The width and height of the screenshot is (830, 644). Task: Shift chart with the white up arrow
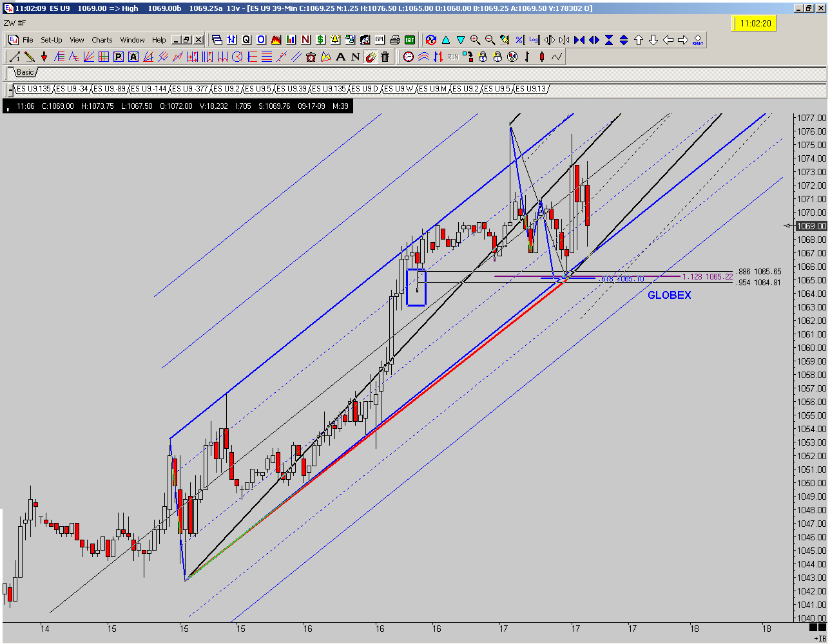pos(639,40)
